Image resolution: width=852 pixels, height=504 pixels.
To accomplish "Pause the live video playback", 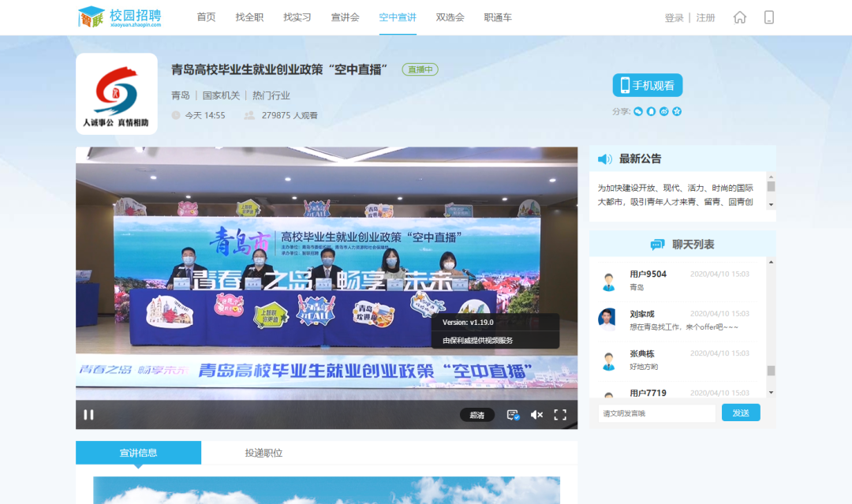I will click(x=89, y=415).
